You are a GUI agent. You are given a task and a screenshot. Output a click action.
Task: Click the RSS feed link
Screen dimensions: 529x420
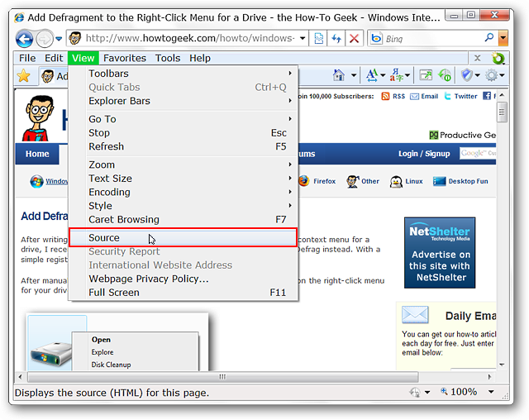[393, 97]
